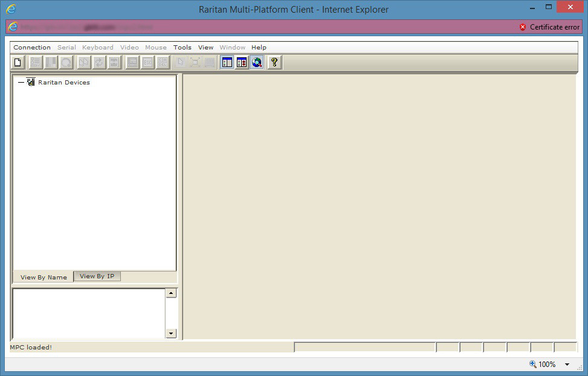Click the log panel scroll up arrow
The height and width of the screenshot is (376, 588).
pyautogui.click(x=171, y=293)
